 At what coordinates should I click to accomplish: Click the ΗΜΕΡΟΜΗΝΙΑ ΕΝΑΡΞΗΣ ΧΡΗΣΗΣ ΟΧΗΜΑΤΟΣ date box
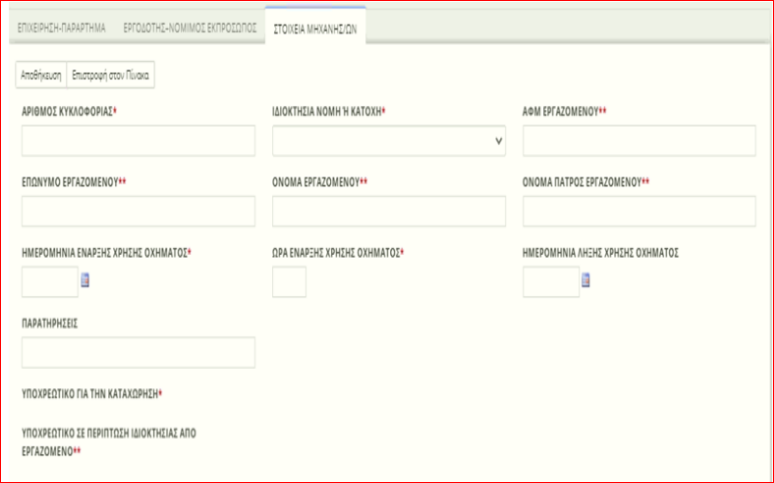click(49, 282)
